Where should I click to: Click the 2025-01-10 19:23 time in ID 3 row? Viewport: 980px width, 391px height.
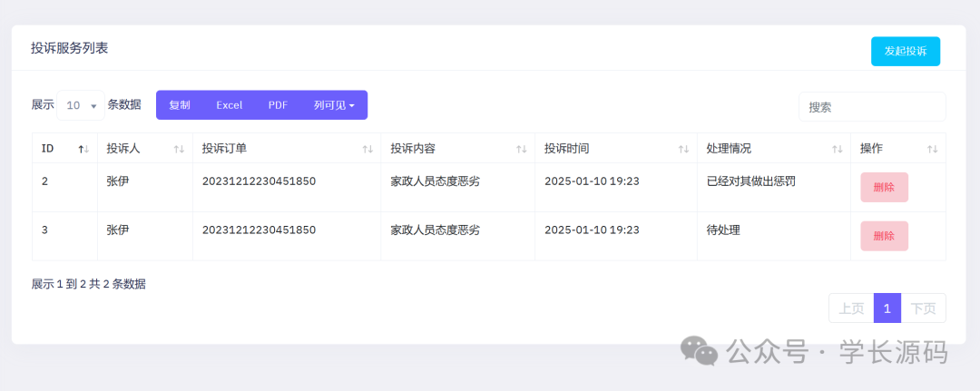click(592, 230)
